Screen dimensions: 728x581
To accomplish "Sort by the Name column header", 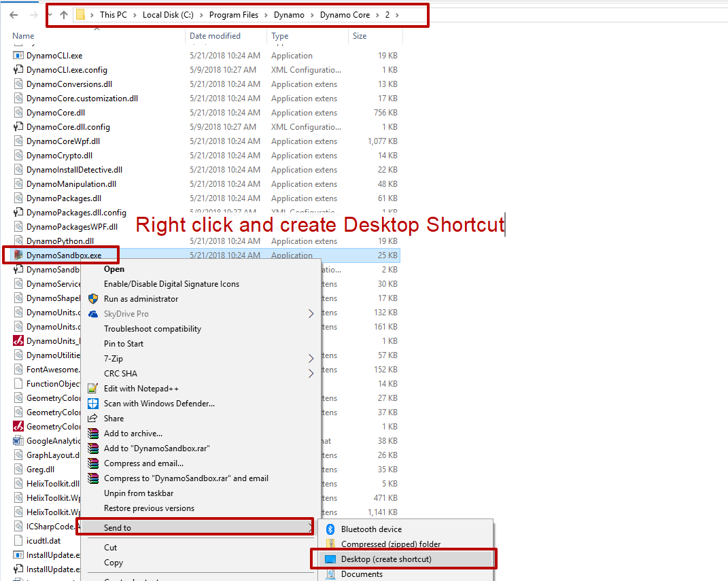I will pyautogui.click(x=23, y=36).
